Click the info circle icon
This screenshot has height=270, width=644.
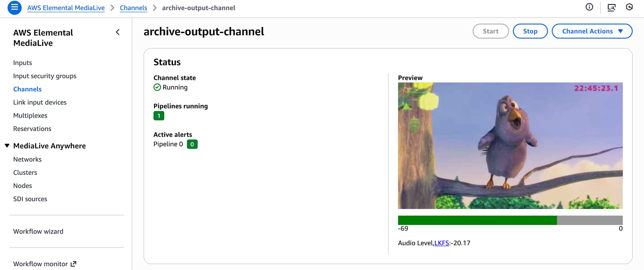[589, 7]
